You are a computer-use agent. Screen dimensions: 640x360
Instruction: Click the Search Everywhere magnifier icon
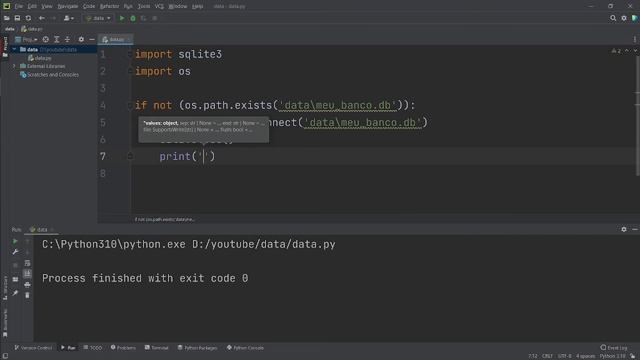(613, 18)
